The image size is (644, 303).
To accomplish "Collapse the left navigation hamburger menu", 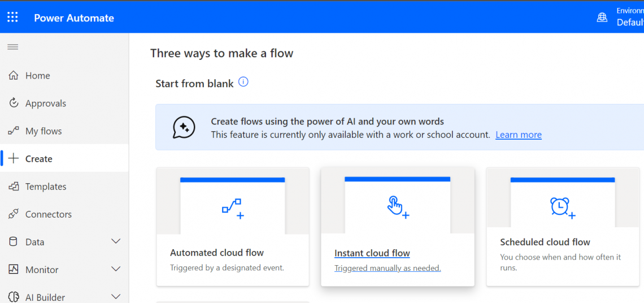I will click(12, 47).
